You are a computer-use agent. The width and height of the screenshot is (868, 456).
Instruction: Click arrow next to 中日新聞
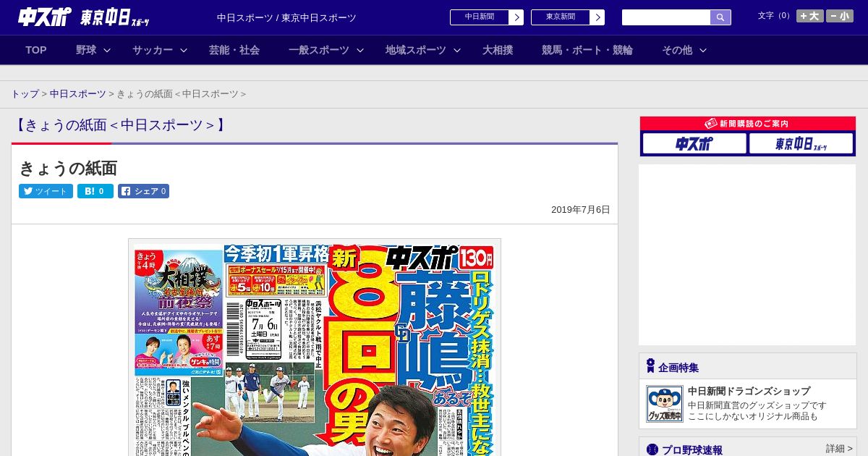point(516,17)
